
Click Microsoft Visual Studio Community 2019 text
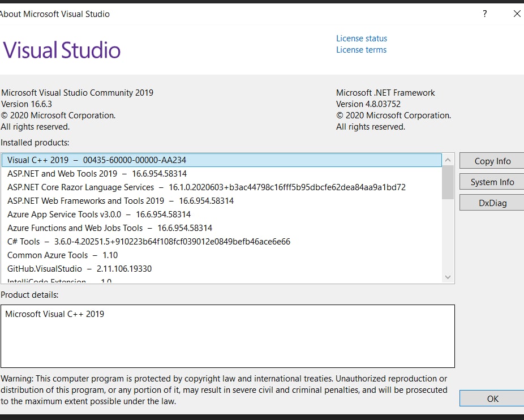tap(77, 93)
